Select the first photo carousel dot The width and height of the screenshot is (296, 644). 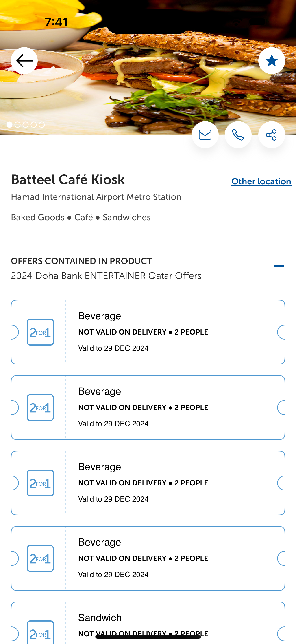click(9, 124)
